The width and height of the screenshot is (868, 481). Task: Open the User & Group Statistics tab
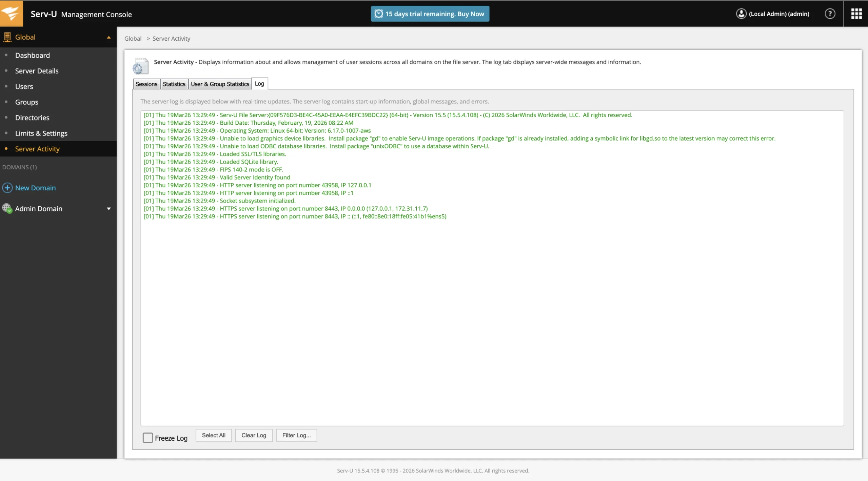[x=220, y=84]
